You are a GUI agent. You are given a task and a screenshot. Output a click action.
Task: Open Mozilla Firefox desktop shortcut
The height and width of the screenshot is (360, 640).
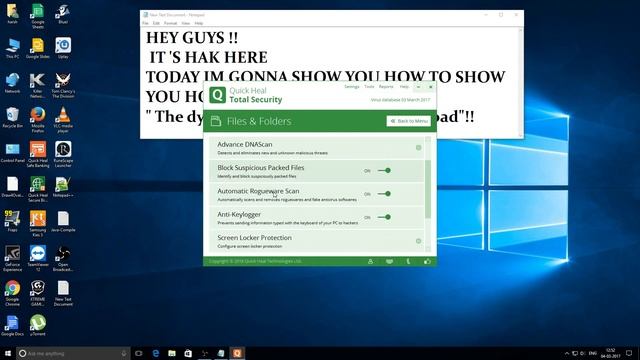click(x=38, y=120)
